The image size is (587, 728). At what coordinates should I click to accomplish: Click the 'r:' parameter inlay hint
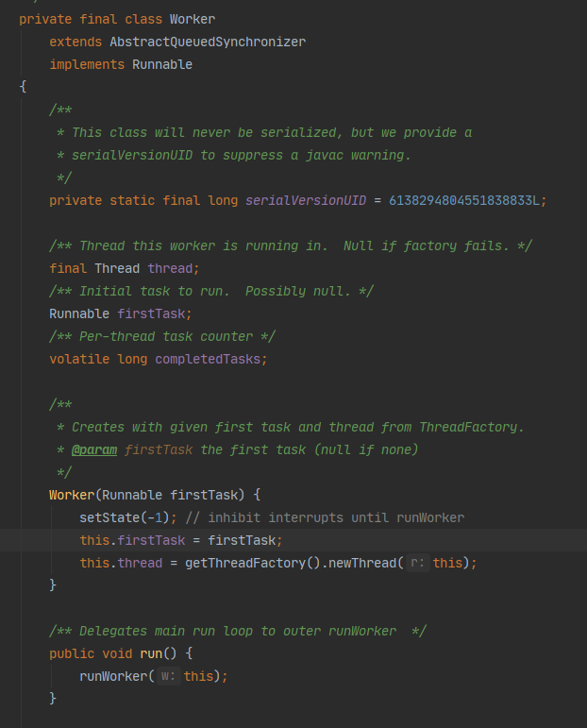[x=417, y=563]
